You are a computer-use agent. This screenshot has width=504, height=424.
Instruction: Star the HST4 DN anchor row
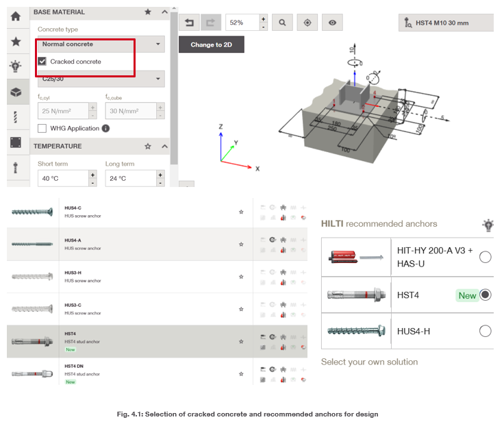tap(241, 374)
